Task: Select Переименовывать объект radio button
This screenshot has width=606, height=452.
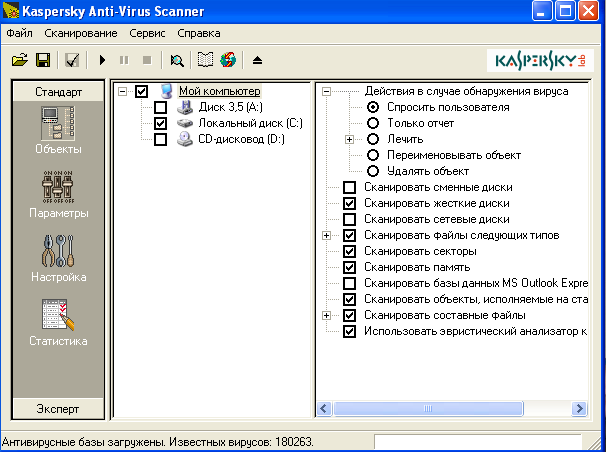Action: [x=373, y=155]
